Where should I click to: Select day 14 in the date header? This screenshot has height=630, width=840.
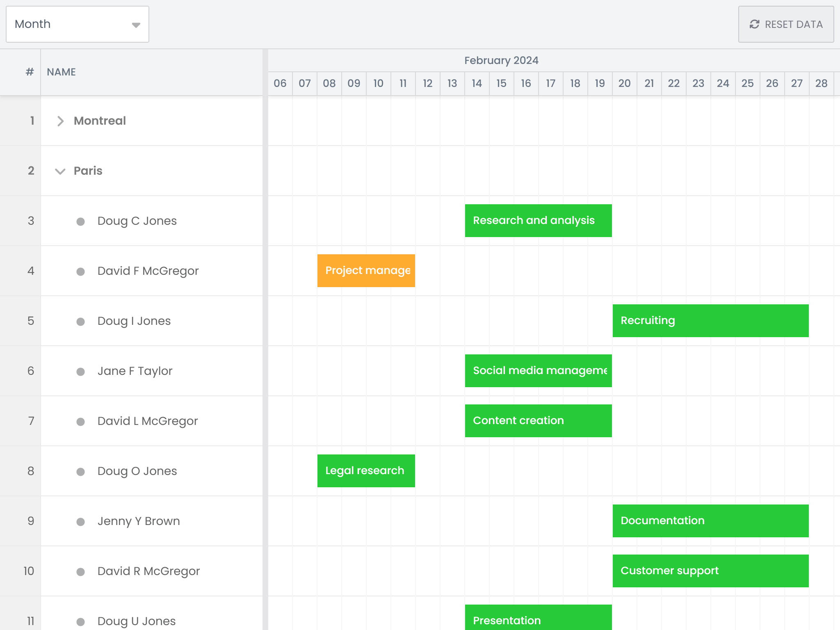pos(477,83)
